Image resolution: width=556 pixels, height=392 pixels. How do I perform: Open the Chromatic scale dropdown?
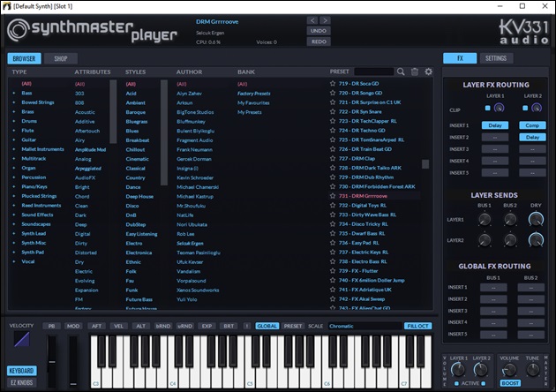pos(364,326)
